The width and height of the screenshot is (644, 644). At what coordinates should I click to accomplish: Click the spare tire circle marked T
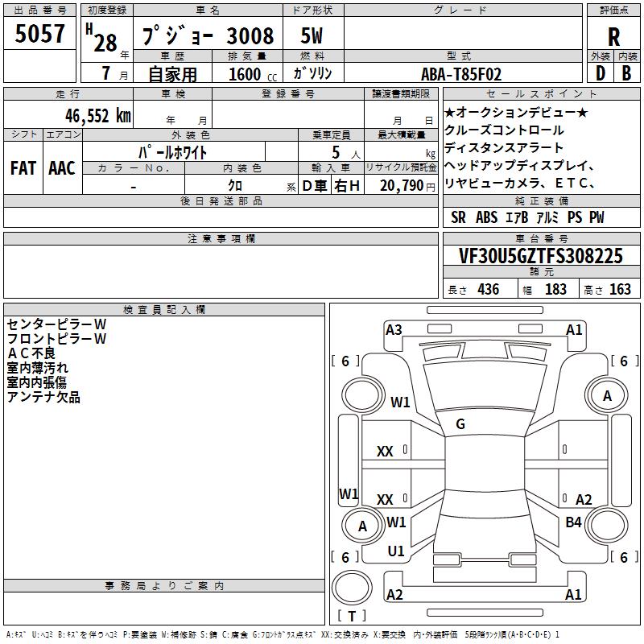(352, 588)
